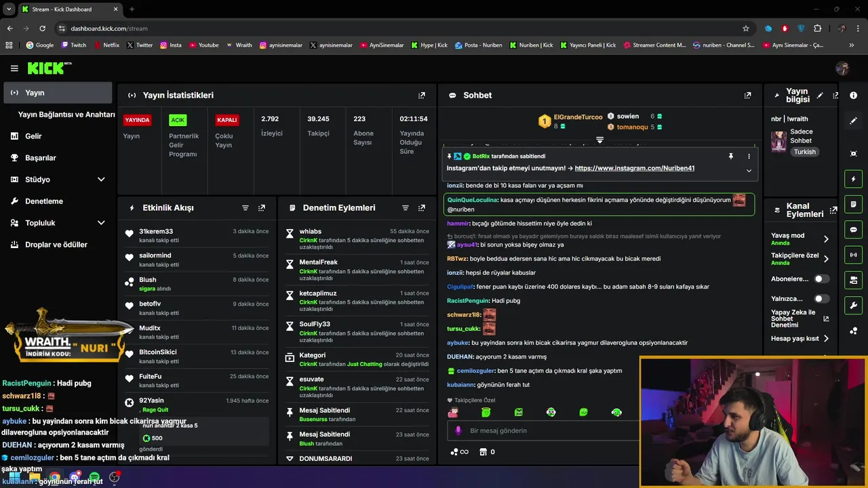The width and height of the screenshot is (868, 488).
Task: Open the Chrome tab search dropdown
Action: click(x=9, y=9)
